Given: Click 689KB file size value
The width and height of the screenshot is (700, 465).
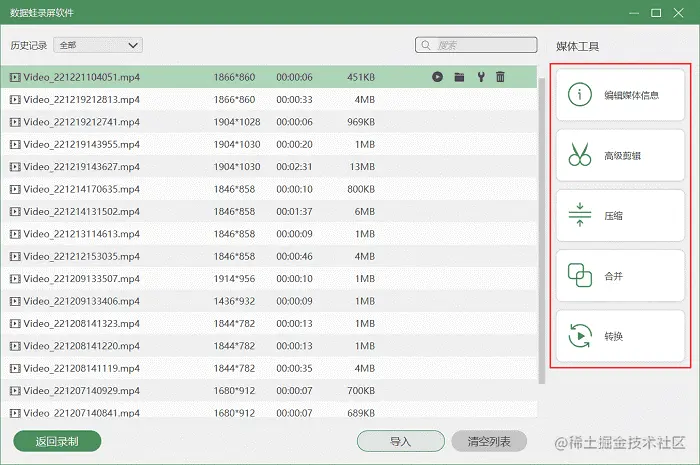Looking at the screenshot, I should [x=361, y=413].
